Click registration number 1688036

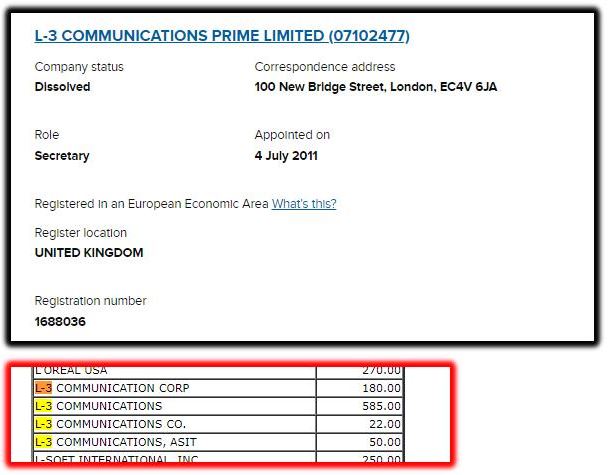(x=60, y=322)
